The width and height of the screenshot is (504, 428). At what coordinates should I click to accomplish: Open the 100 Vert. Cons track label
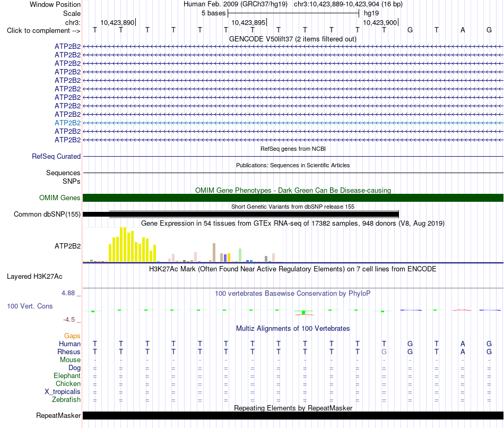pos(30,306)
